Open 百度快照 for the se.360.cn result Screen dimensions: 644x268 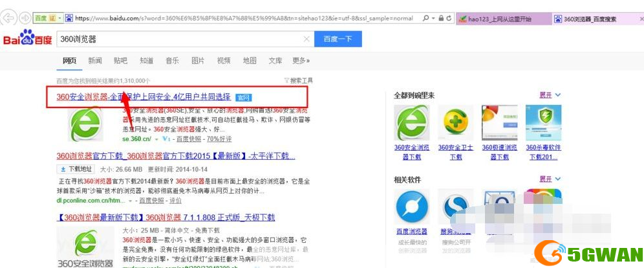point(189,139)
